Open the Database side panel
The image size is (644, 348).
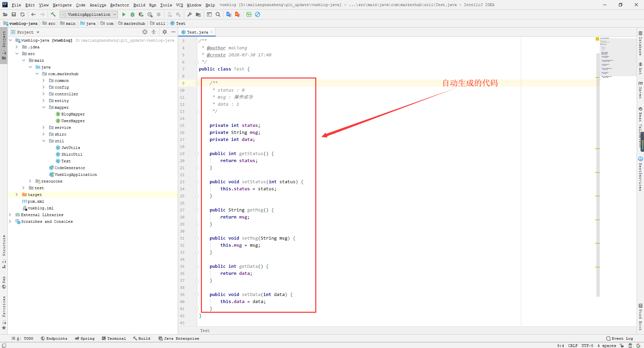point(640,43)
